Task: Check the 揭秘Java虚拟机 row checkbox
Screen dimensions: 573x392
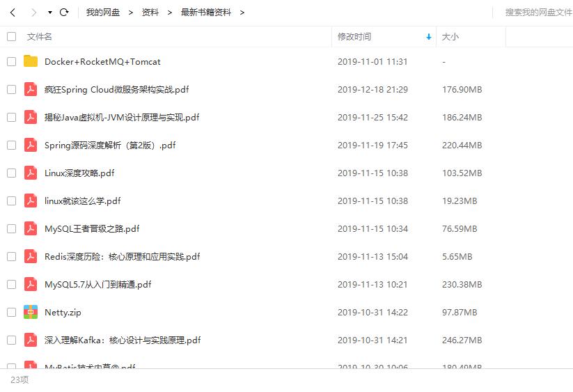Action: [x=12, y=117]
